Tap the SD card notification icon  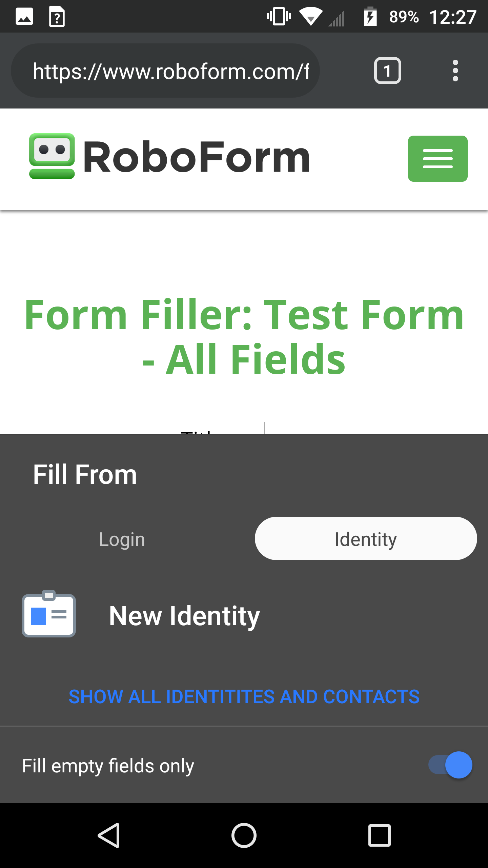[57, 16]
